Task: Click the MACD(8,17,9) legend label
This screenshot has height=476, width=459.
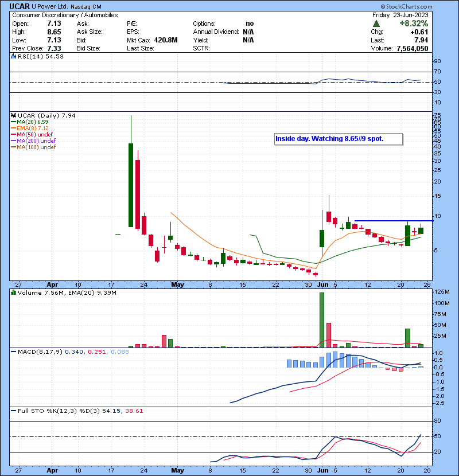Action: pyautogui.click(x=40, y=352)
